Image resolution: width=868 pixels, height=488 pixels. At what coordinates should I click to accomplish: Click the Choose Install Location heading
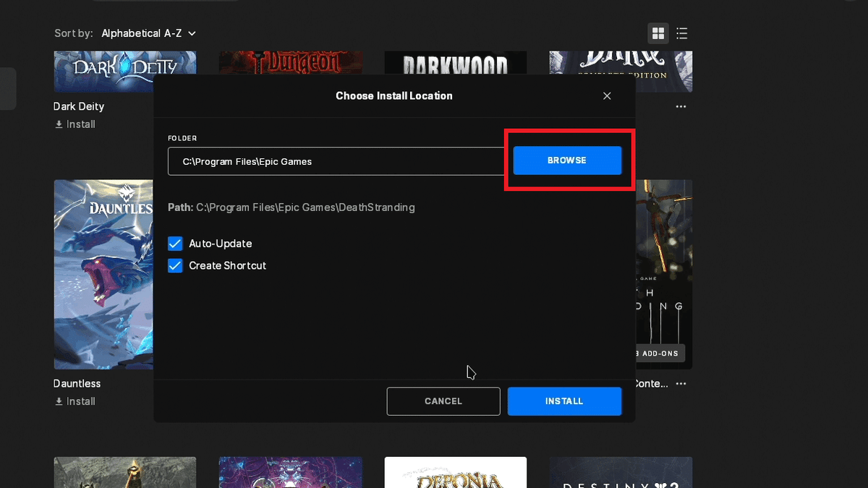click(x=394, y=95)
